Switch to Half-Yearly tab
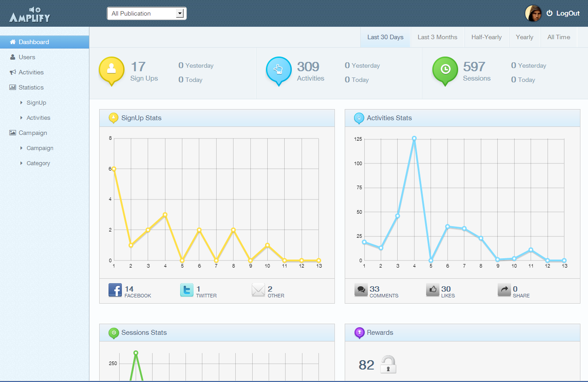Screen dimensions: 588x382 [487, 37]
